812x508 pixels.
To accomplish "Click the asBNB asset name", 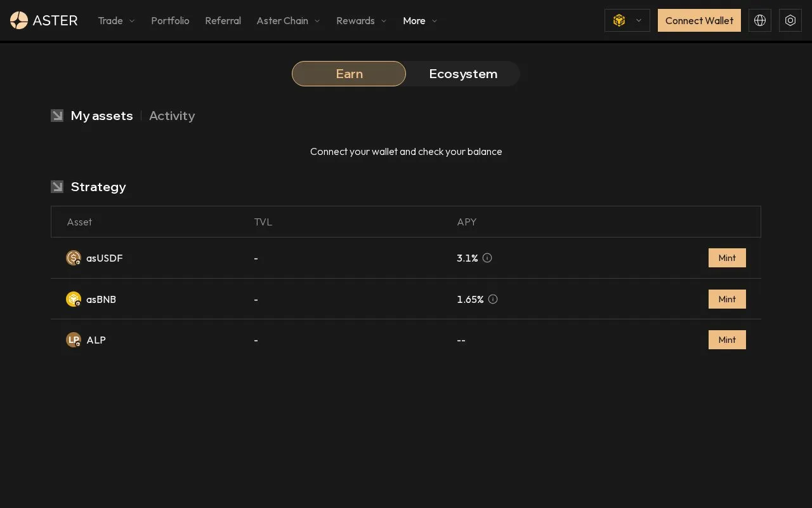I will tap(101, 299).
